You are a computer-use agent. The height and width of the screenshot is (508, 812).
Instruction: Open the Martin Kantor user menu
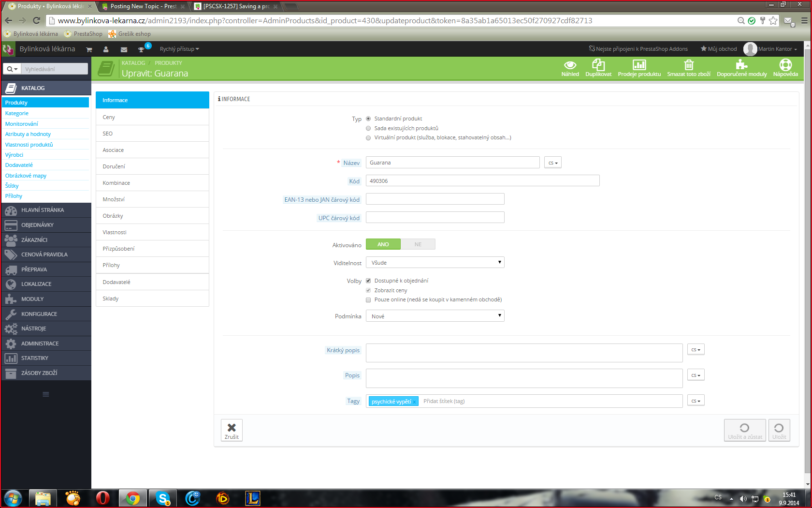click(x=771, y=49)
